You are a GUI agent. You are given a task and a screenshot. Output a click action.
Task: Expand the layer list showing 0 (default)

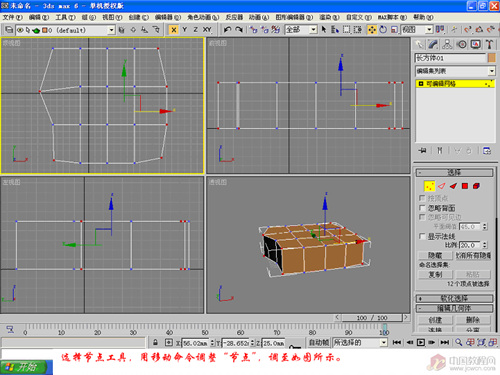click(111, 30)
